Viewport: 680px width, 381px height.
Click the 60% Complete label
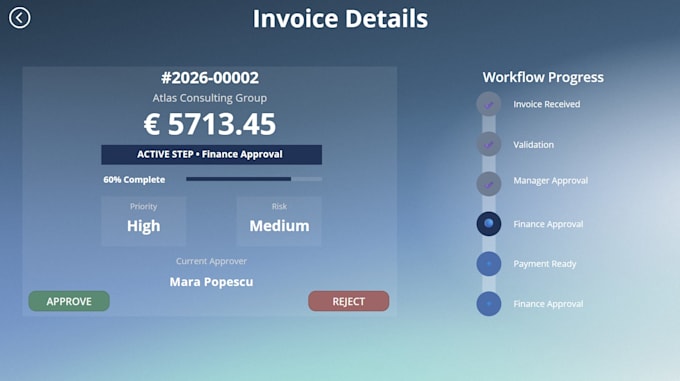(134, 179)
